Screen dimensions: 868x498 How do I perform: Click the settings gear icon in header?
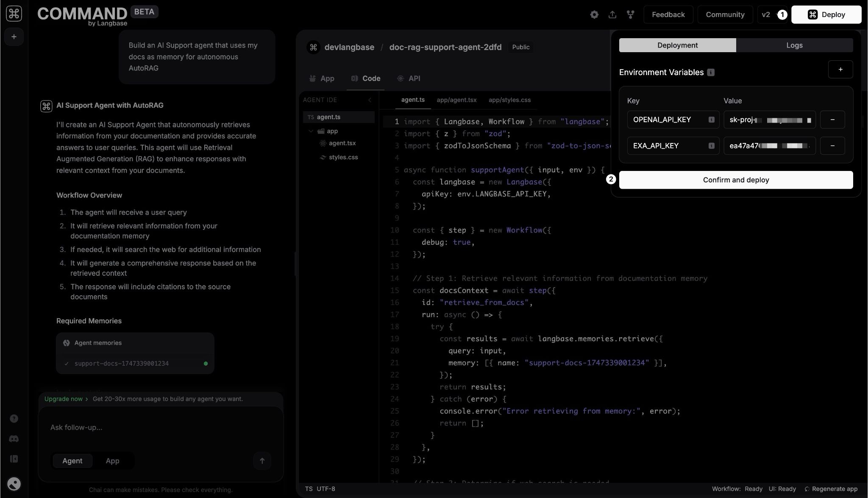pyautogui.click(x=594, y=14)
